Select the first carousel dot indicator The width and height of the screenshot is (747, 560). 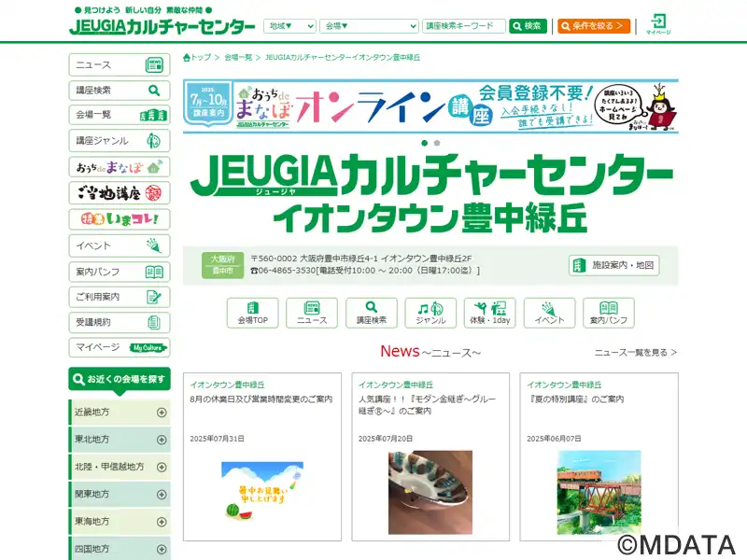click(425, 143)
